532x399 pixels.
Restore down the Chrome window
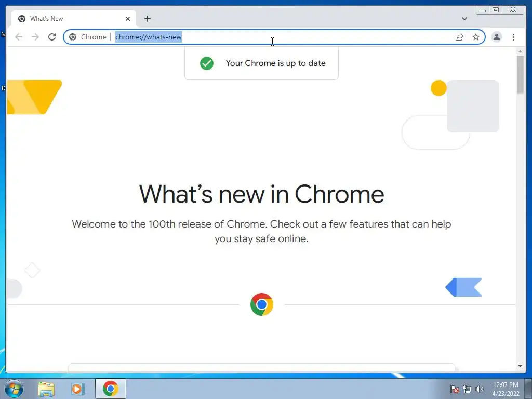(495, 10)
